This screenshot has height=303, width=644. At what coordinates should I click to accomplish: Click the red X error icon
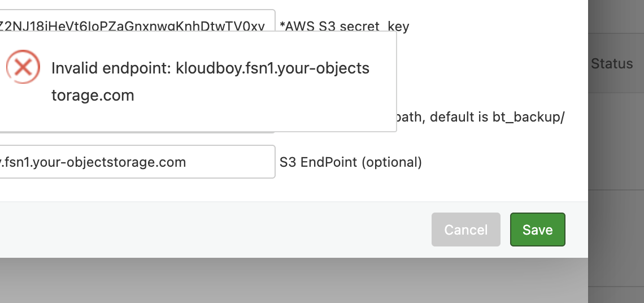click(x=23, y=67)
